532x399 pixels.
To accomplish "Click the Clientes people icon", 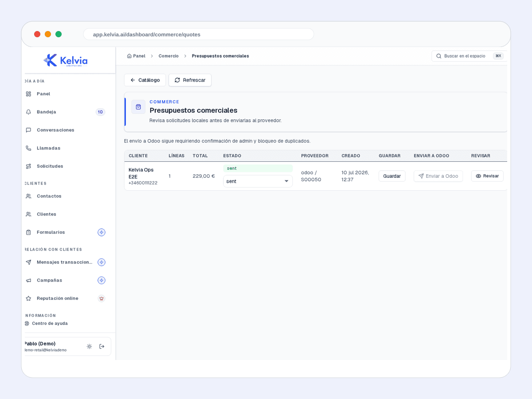I will pos(28,214).
